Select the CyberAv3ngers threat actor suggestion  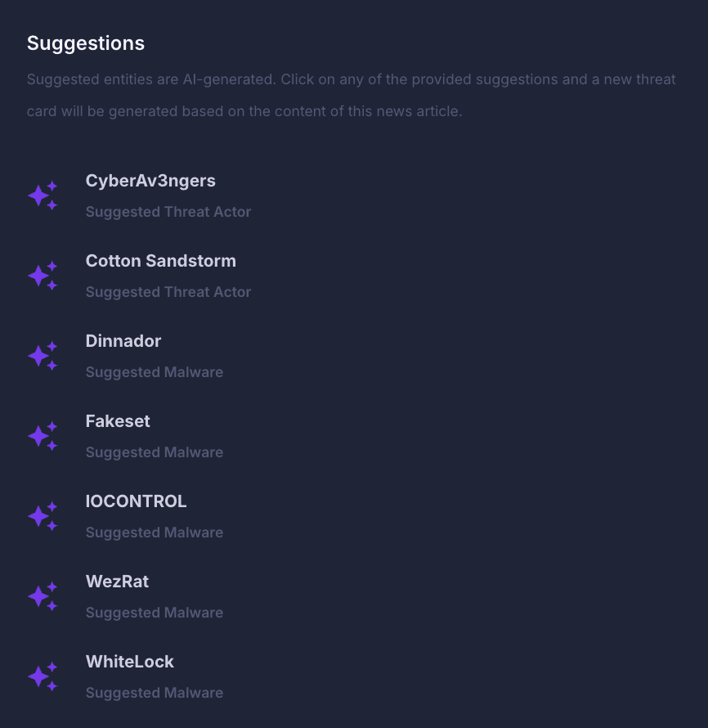(x=150, y=181)
